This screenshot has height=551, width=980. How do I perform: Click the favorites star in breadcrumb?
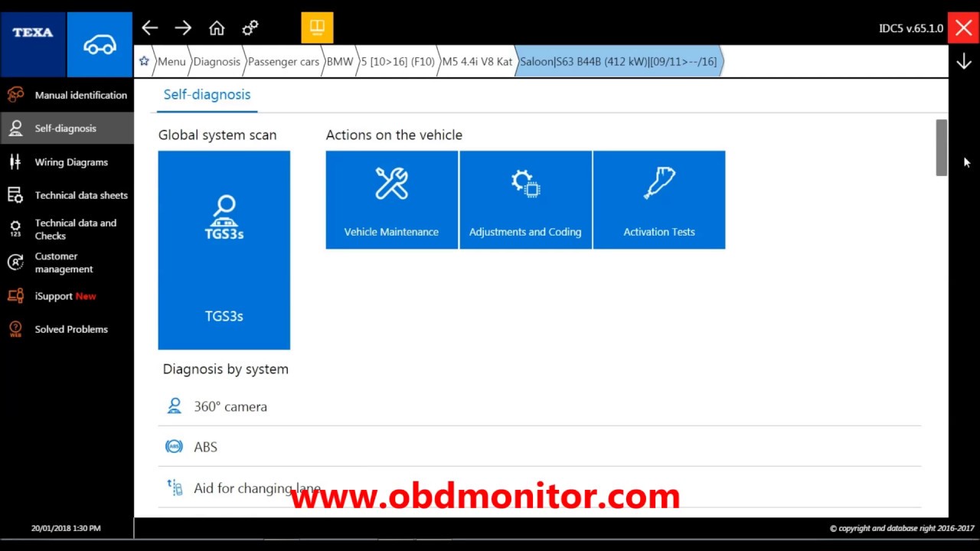pyautogui.click(x=144, y=61)
